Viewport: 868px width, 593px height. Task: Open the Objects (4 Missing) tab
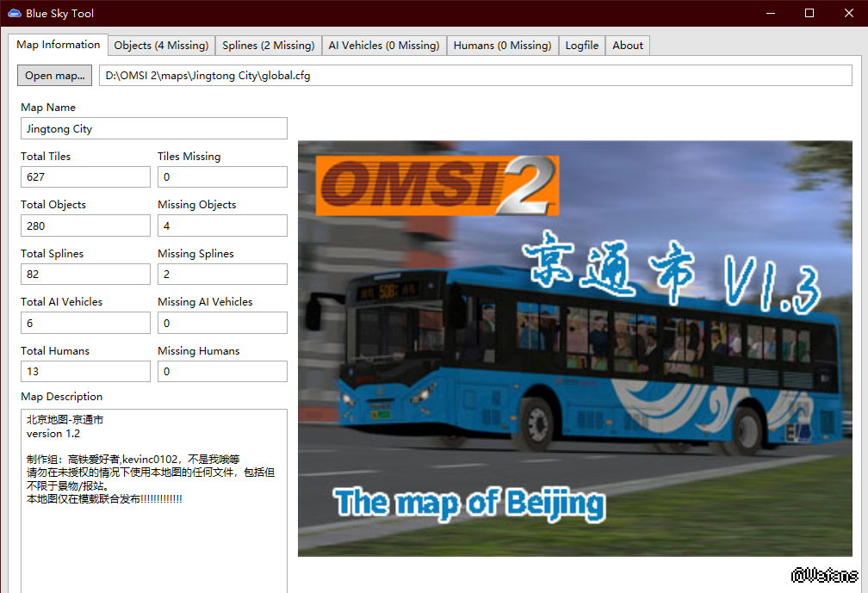[161, 46]
